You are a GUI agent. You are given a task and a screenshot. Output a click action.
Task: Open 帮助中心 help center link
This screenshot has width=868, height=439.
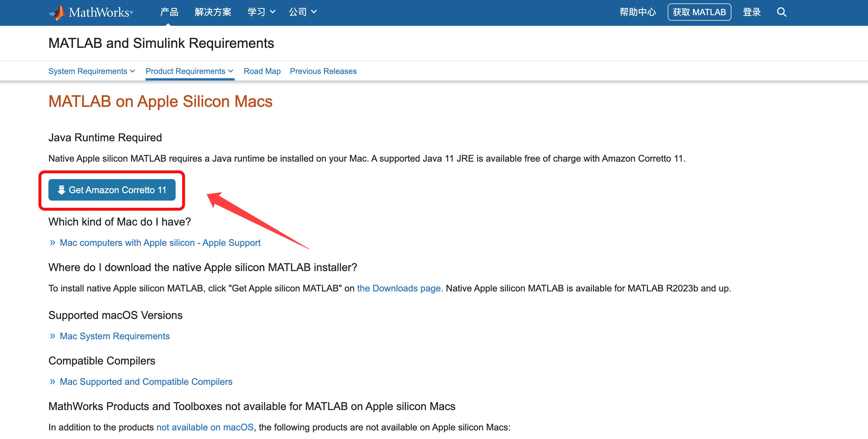click(x=637, y=13)
